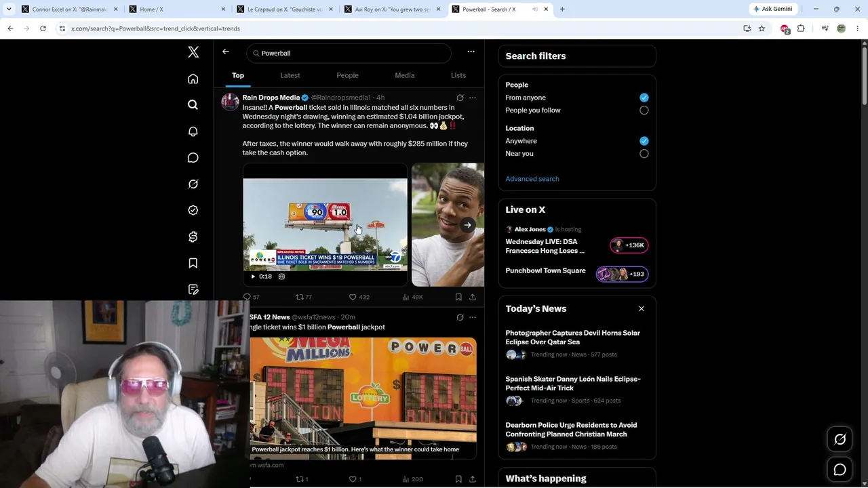Click the Powerball search input field
Image resolution: width=868 pixels, height=488 pixels.
349,53
